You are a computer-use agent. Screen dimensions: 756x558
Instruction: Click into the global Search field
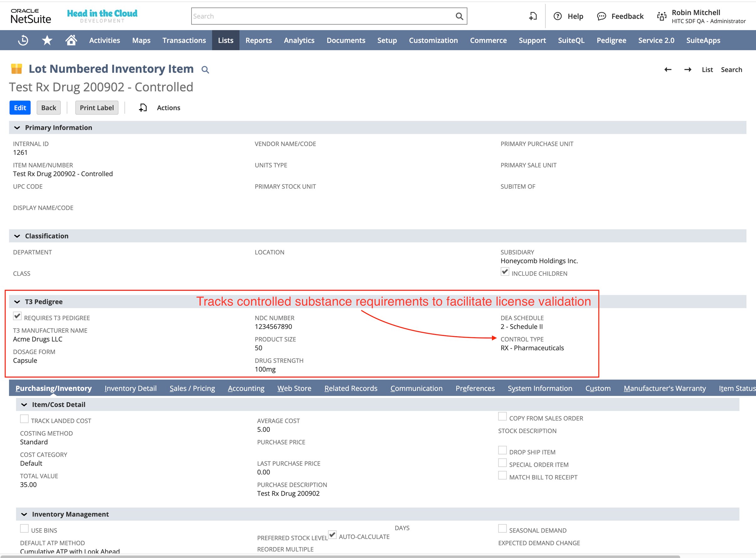point(321,16)
